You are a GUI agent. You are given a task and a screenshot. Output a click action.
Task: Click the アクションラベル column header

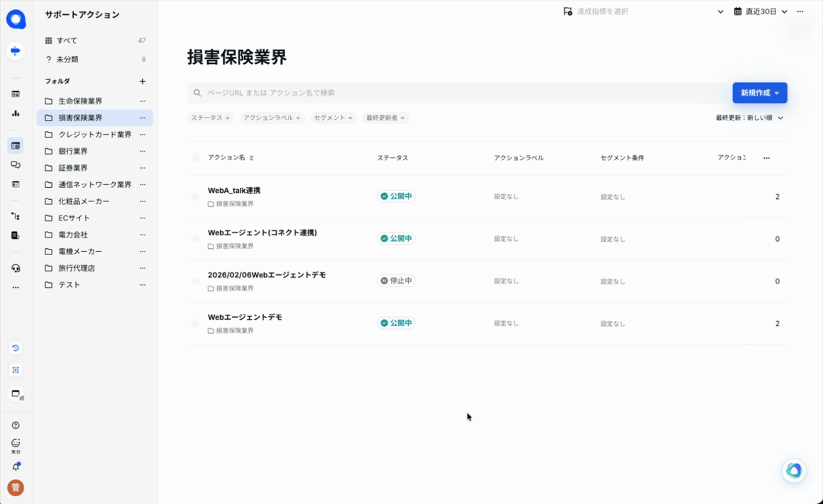tap(519, 158)
